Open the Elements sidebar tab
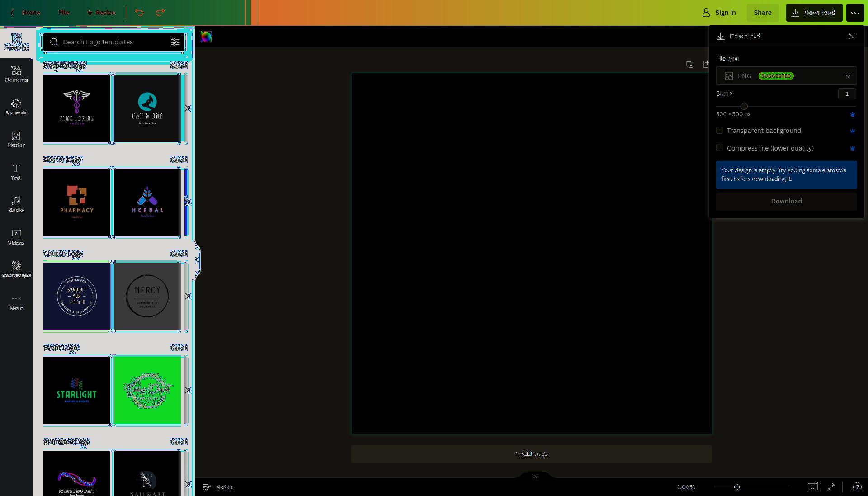The image size is (868, 496). coord(16,74)
